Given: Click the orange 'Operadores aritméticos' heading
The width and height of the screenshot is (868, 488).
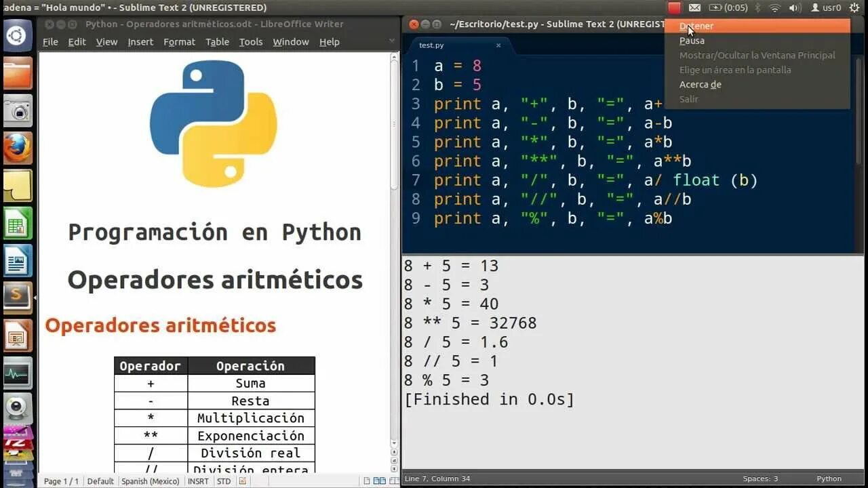Looking at the screenshot, I should point(160,325).
